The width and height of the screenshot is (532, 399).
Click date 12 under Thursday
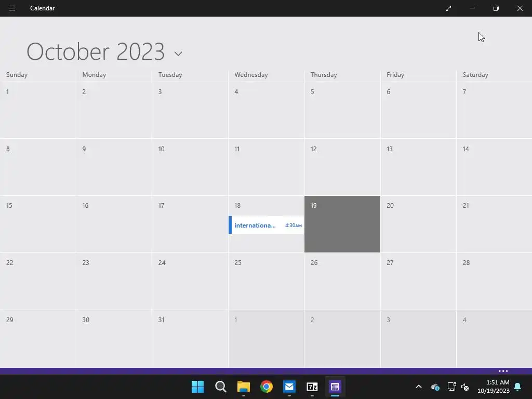[342, 167]
